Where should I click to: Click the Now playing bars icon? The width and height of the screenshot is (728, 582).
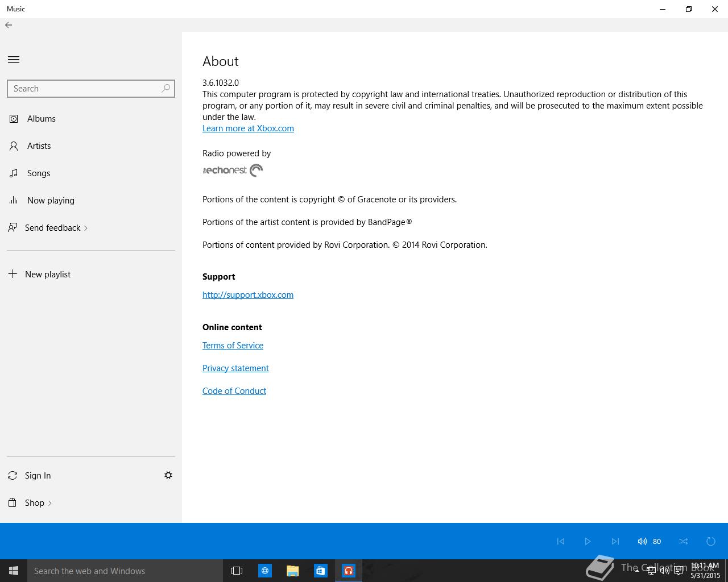14,200
